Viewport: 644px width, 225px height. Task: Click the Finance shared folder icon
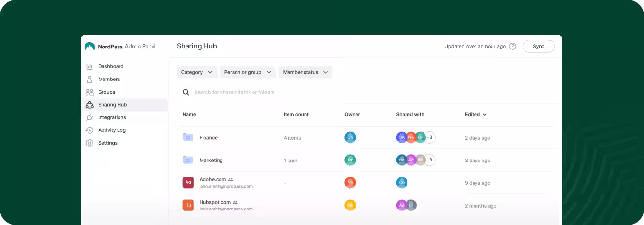point(188,138)
